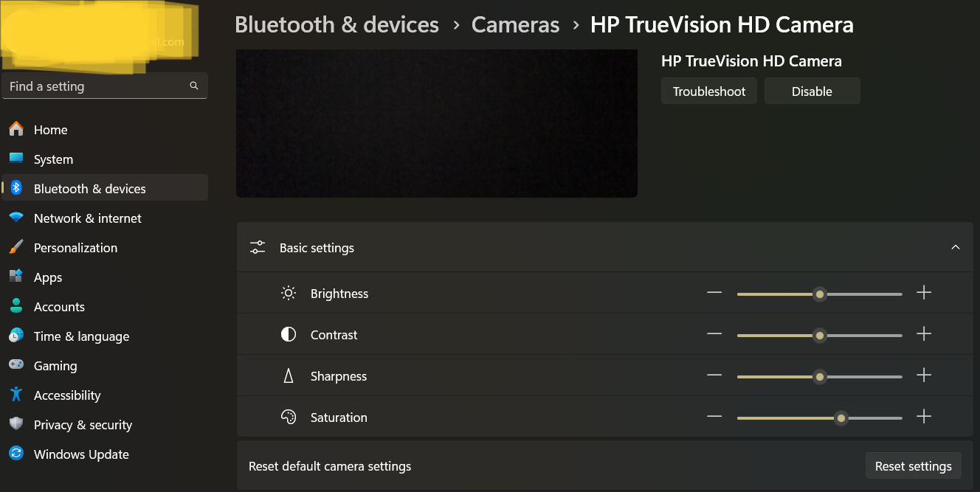Decrease Brightness with the minus button
The width and height of the screenshot is (980, 492).
pos(714,293)
